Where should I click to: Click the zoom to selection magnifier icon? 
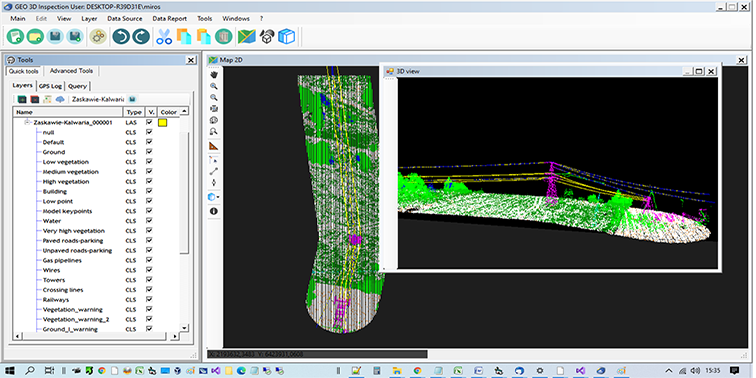(214, 131)
